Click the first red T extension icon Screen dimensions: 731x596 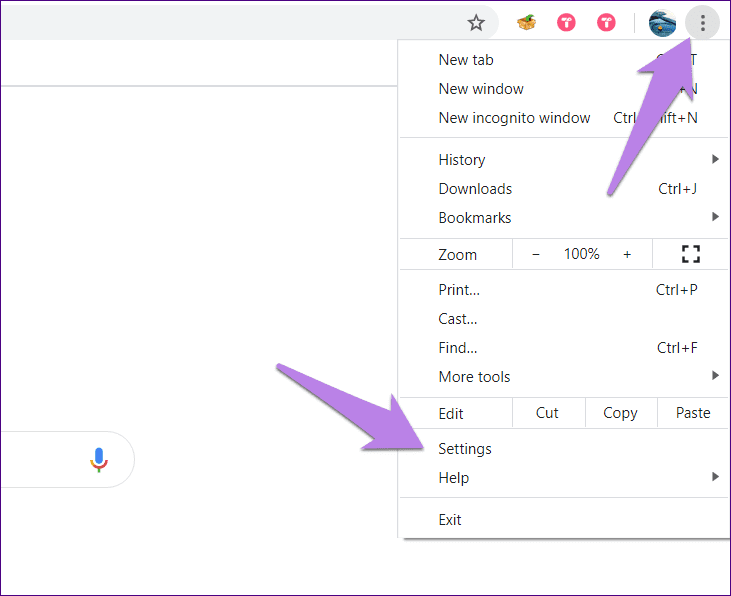566,22
